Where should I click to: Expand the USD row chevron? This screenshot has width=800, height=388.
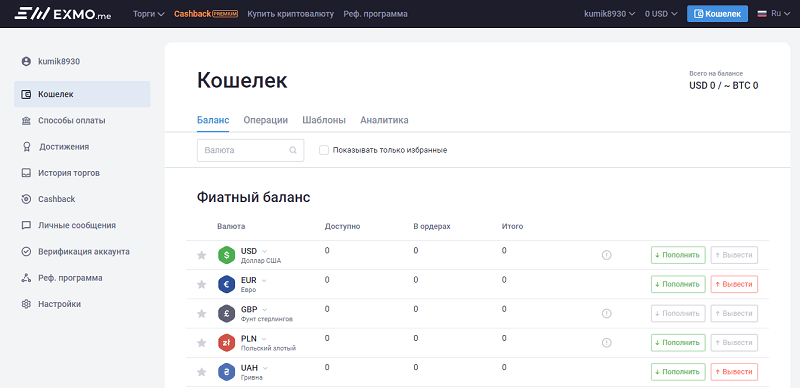click(x=264, y=251)
